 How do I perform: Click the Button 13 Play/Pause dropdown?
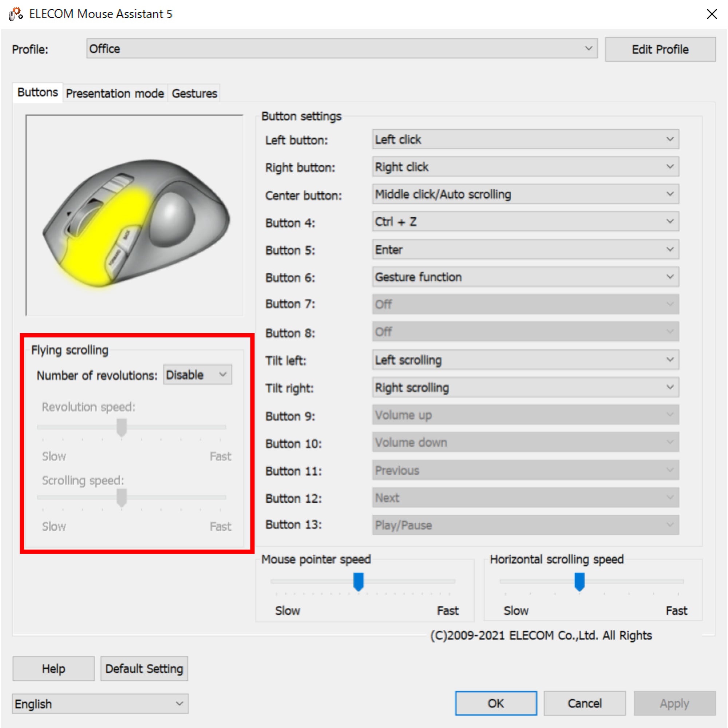click(526, 525)
